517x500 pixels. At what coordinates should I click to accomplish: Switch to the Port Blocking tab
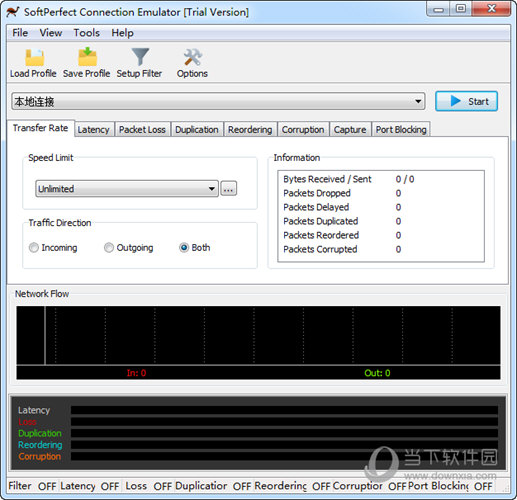(x=401, y=130)
